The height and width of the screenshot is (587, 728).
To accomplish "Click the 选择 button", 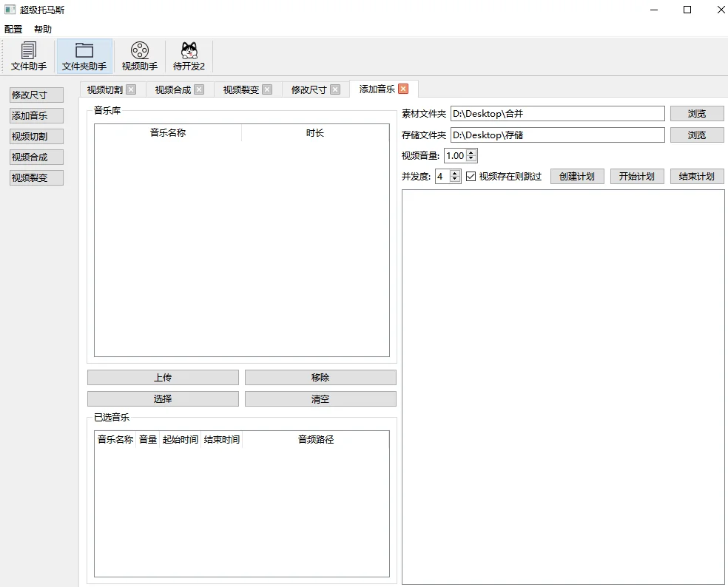I will coord(163,398).
